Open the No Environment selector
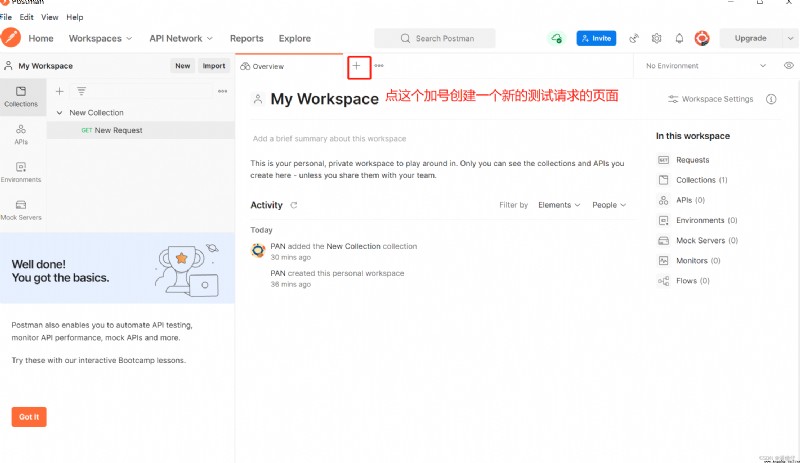Viewport: 800px width, 463px height. pyautogui.click(x=706, y=66)
